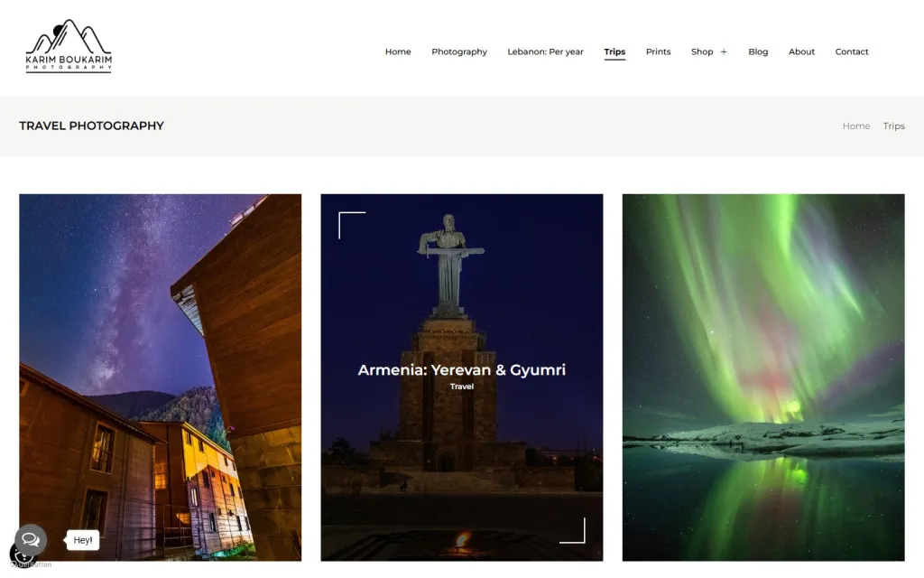
Task: Open the Shop menu item
Action: [702, 51]
